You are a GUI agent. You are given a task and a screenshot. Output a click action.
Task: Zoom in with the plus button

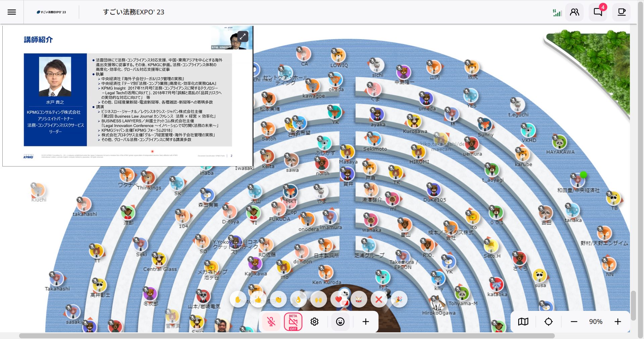point(618,322)
